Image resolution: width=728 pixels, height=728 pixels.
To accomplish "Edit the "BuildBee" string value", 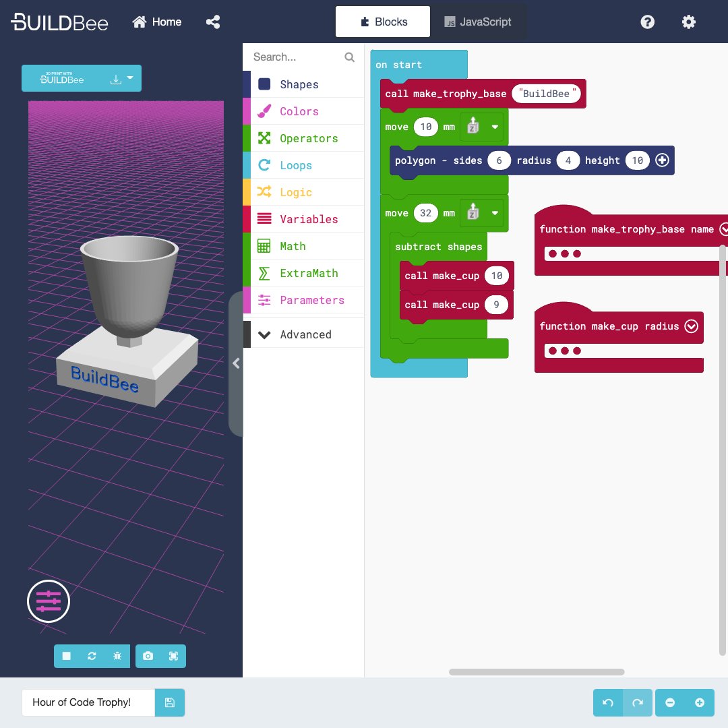I will coord(546,94).
